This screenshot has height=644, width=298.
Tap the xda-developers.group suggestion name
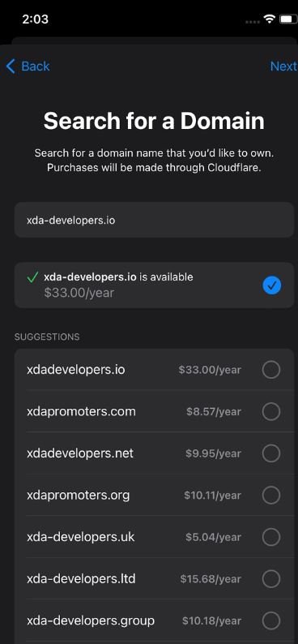[91, 620]
